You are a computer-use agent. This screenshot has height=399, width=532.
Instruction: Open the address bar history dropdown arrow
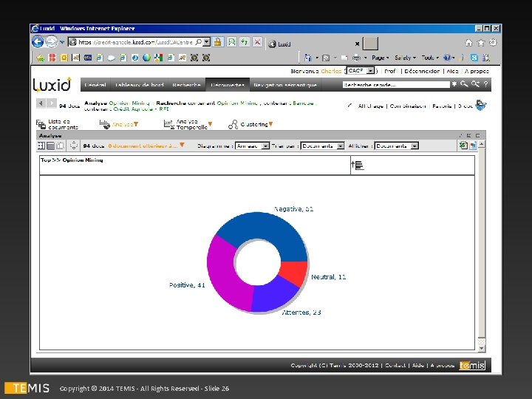[207, 42]
